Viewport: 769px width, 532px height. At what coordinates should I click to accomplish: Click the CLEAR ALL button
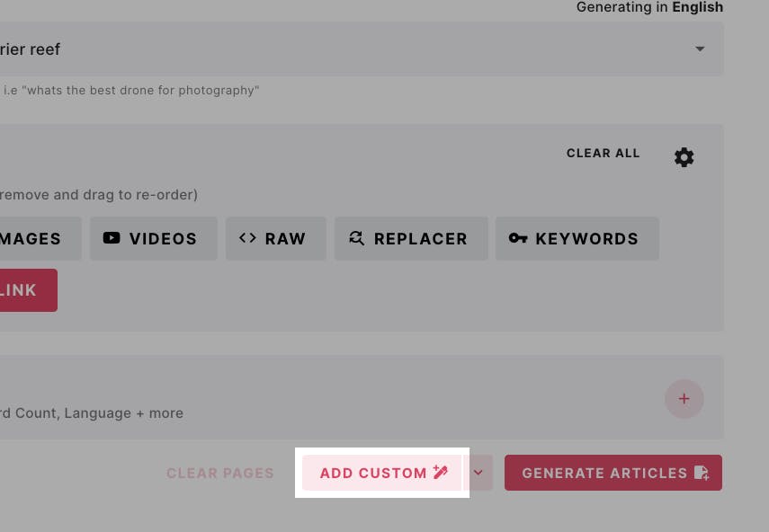point(603,154)
